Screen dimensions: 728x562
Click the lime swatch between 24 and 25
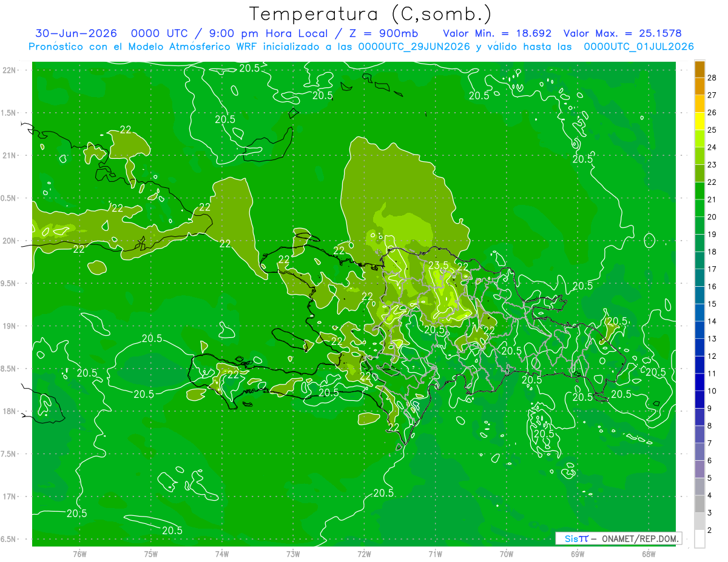coord(699,139)
